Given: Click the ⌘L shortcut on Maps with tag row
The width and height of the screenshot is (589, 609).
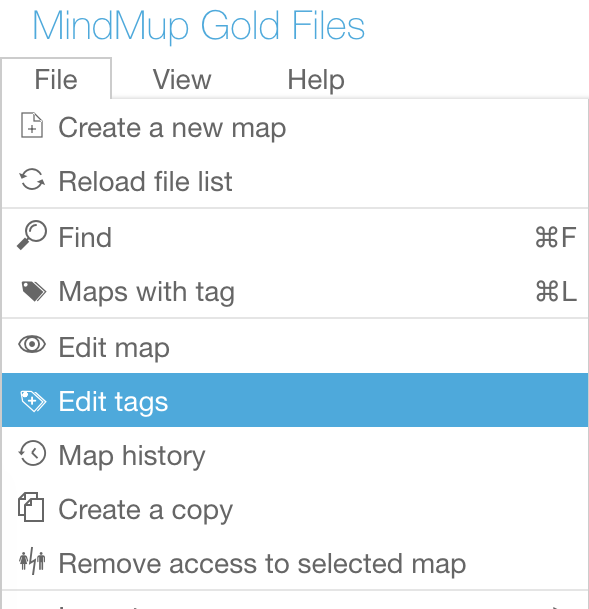Looking at the screenshot, I should [556, 291].
